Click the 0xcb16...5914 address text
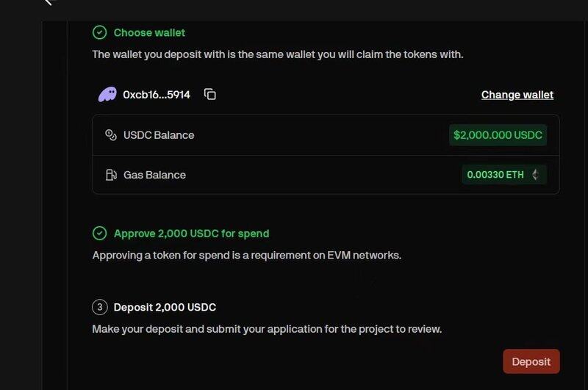 (x=157, y=95)
